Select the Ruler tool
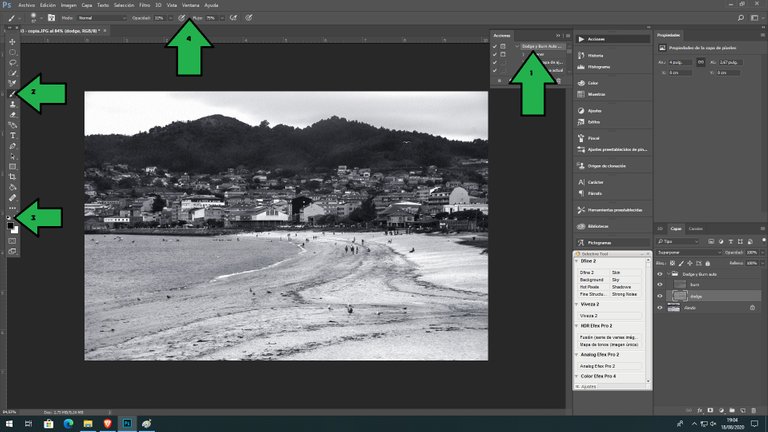The height and width of the screenshot is (432, 768). [12, 198]
